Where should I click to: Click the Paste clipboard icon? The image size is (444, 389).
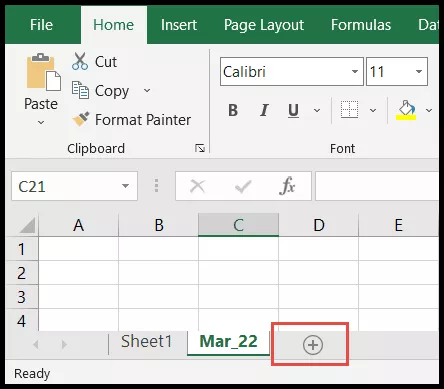coord(43,72)
